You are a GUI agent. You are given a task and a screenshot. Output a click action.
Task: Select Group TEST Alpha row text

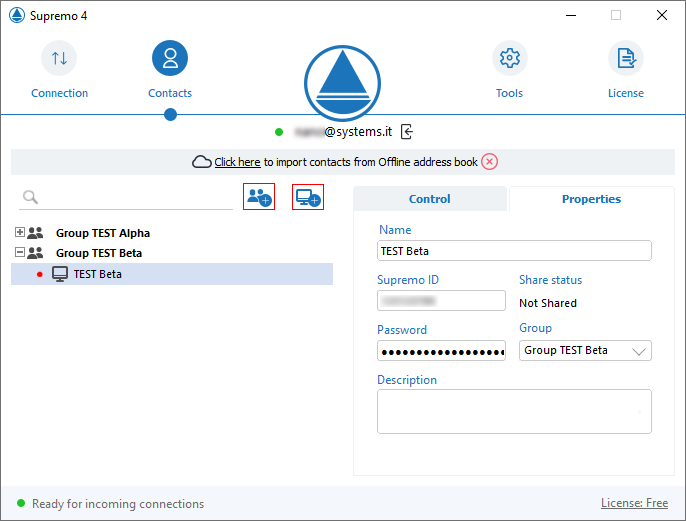tap(103, 233)
